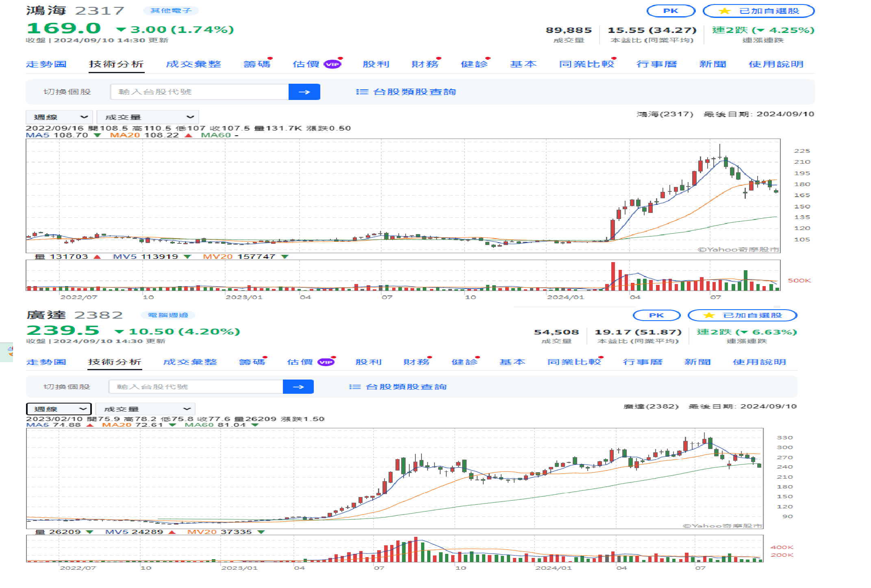Click the star icon for 鴻海 watchlist
Screen dimensions: 871x588
tap(724, 11)
